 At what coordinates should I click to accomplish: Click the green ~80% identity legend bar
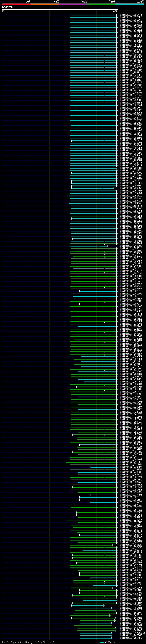click(101, 4)
